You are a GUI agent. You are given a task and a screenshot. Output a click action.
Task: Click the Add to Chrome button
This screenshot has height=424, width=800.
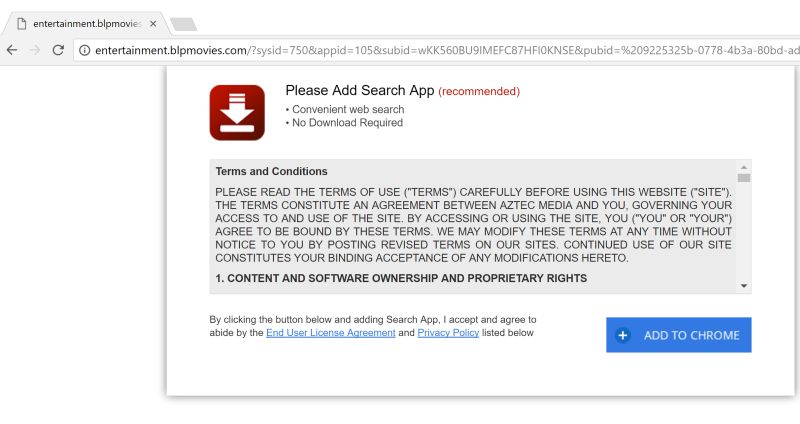click(x=679, y=335)
